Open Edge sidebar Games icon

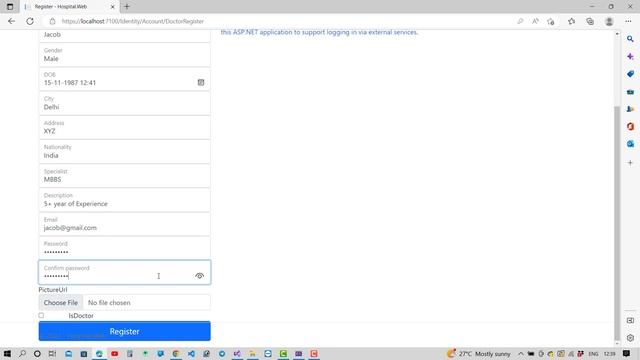click(630, 109)
